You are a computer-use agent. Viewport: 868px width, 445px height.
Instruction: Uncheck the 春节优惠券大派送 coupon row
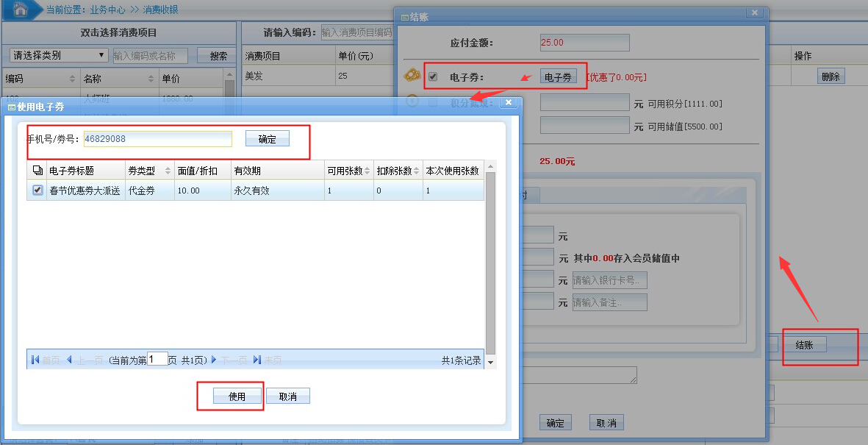(x=37, y=190)
